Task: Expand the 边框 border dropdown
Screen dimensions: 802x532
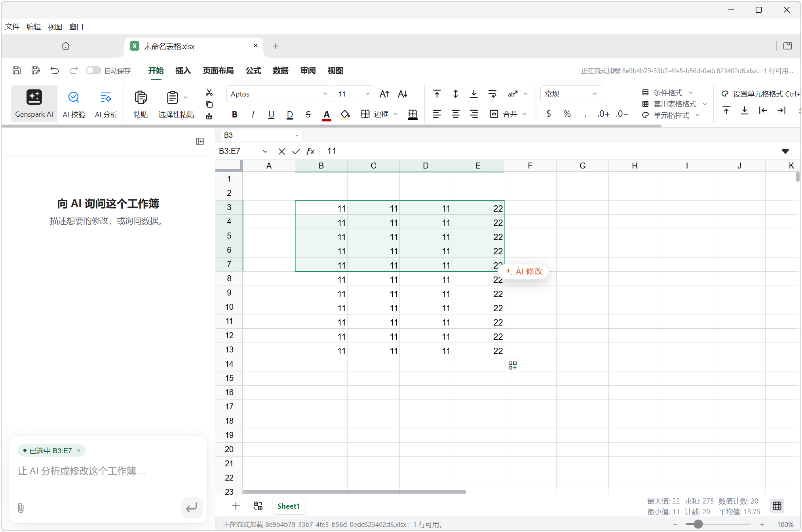Action: [x=395, y=114]
